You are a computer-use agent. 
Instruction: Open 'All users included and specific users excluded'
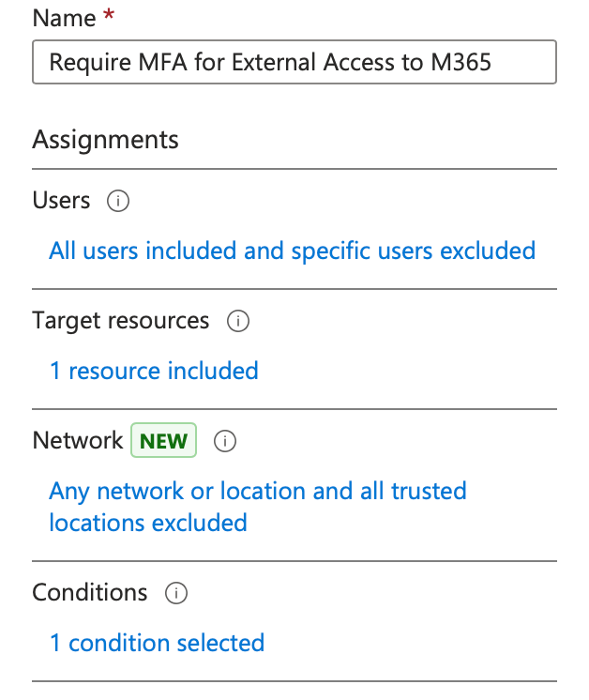point(292,251)
